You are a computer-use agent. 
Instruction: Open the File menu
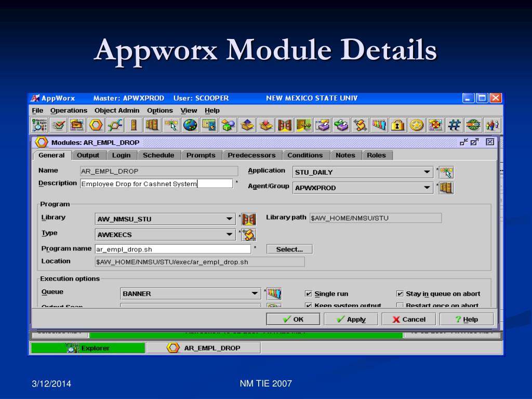pos(37,111)
